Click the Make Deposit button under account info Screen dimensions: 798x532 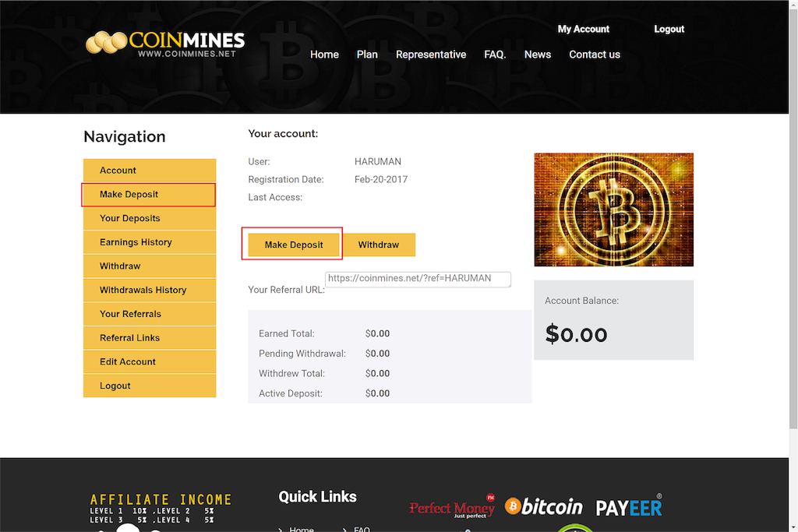[294, 245]
